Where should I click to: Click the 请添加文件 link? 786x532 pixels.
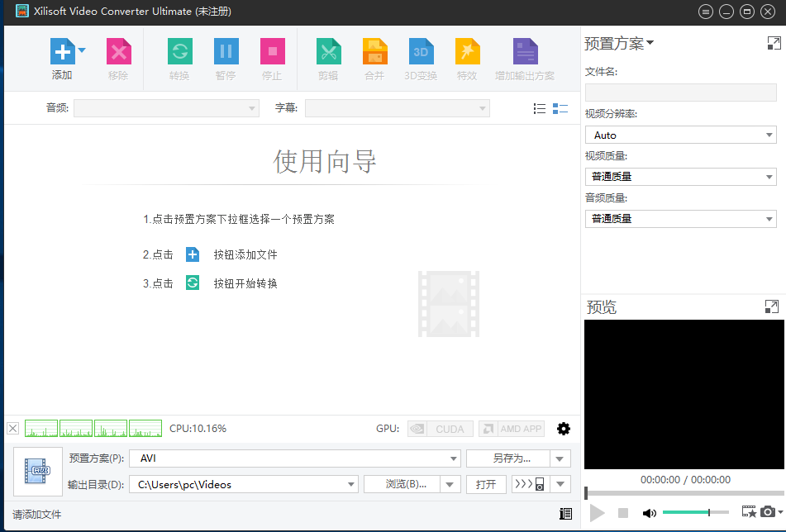tap(36, 513)
